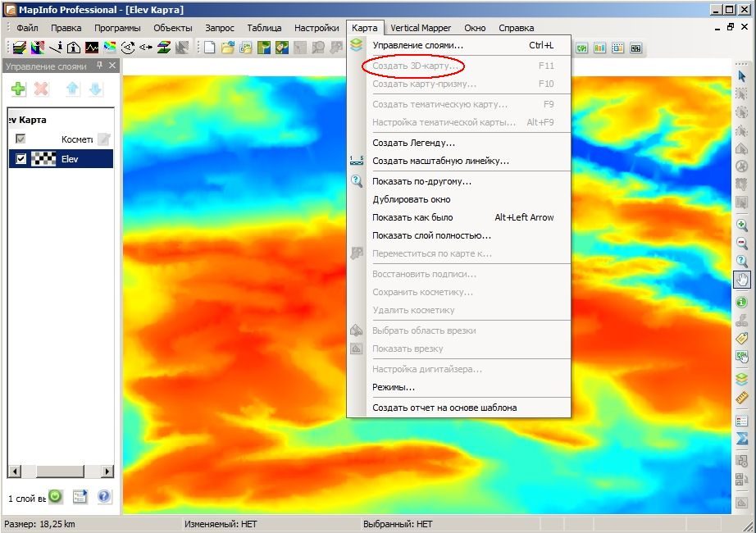Select the hand Pan tool

coord(741,280)
